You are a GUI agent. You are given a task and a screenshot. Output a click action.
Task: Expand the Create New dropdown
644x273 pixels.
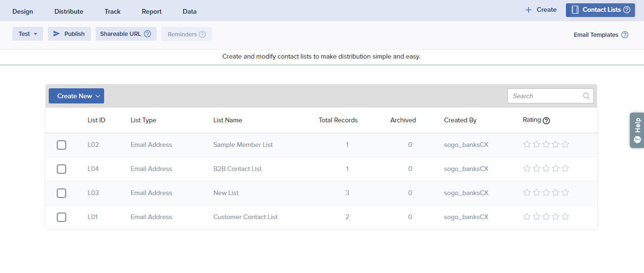click(x=76, y=96)
